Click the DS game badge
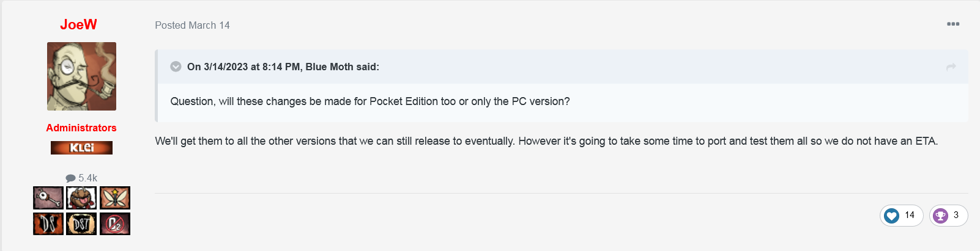This screenshot has height=251, width=980. [48, 224]
